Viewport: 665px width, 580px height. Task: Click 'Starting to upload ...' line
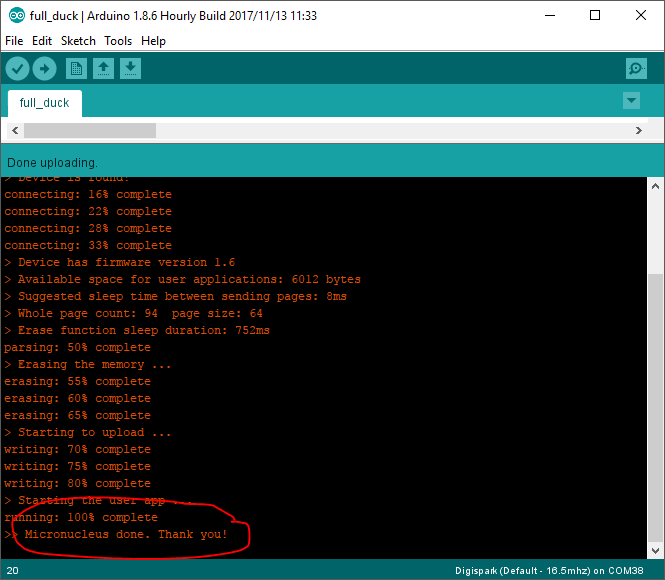point(87,432)
